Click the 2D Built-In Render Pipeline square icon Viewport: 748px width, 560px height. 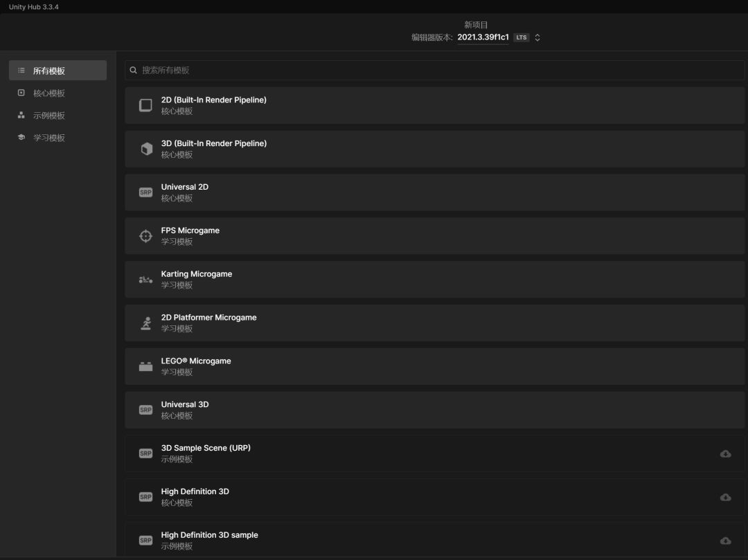[145, 105]
